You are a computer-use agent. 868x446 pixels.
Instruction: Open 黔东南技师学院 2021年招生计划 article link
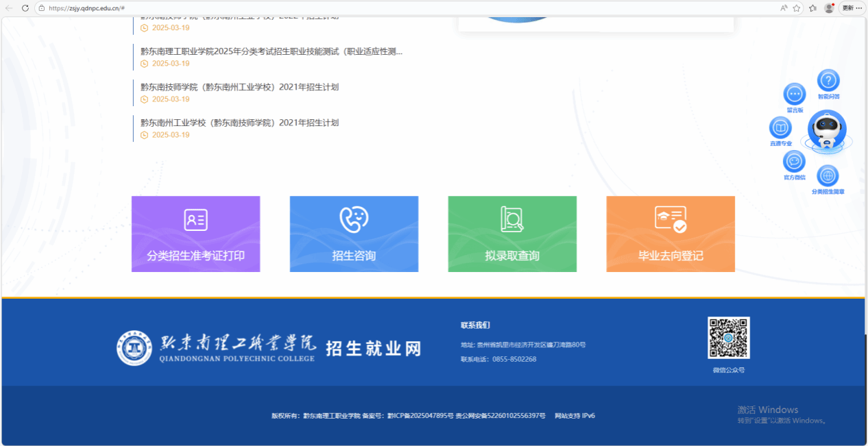click(239, 87)
